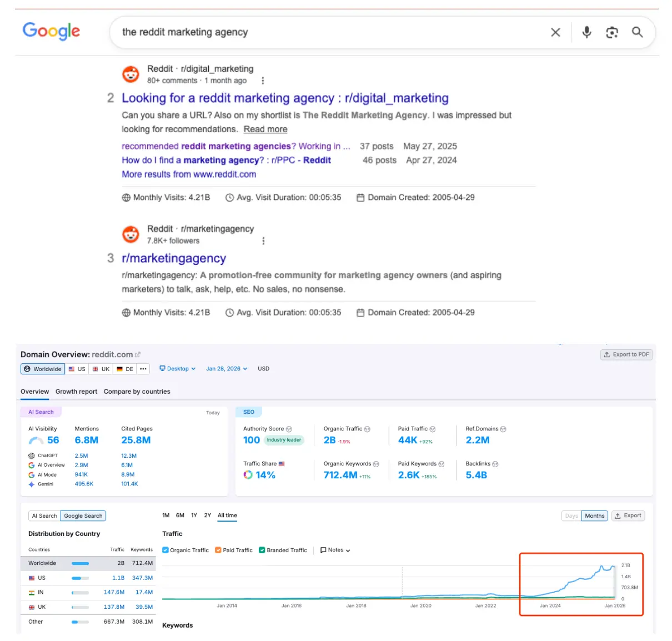Open the three-dot menu on r/marketingagency result

point(264,241)
